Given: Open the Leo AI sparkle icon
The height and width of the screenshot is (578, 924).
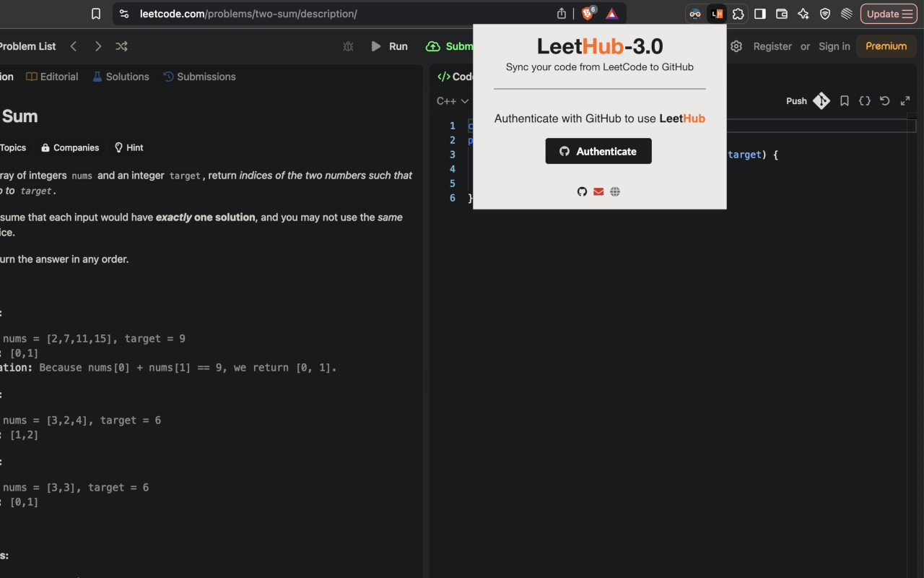Looking at the screenshot, I should pyautogui.click(x=803, y=14).
